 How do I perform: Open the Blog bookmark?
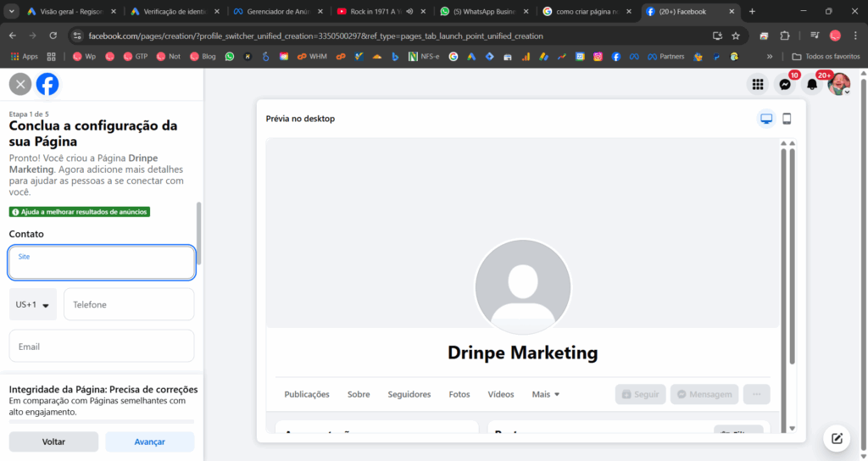coord(203,57)
